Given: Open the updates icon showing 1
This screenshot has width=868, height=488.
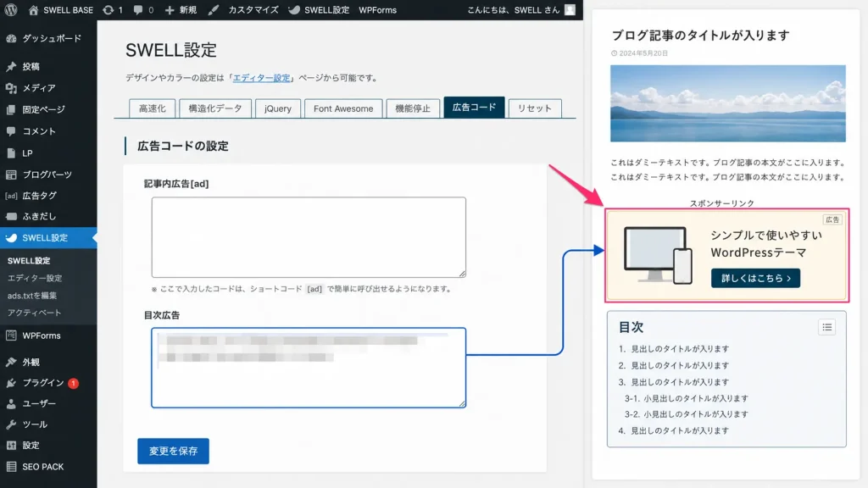Looking at the screenshot, I should click(113, 10).
